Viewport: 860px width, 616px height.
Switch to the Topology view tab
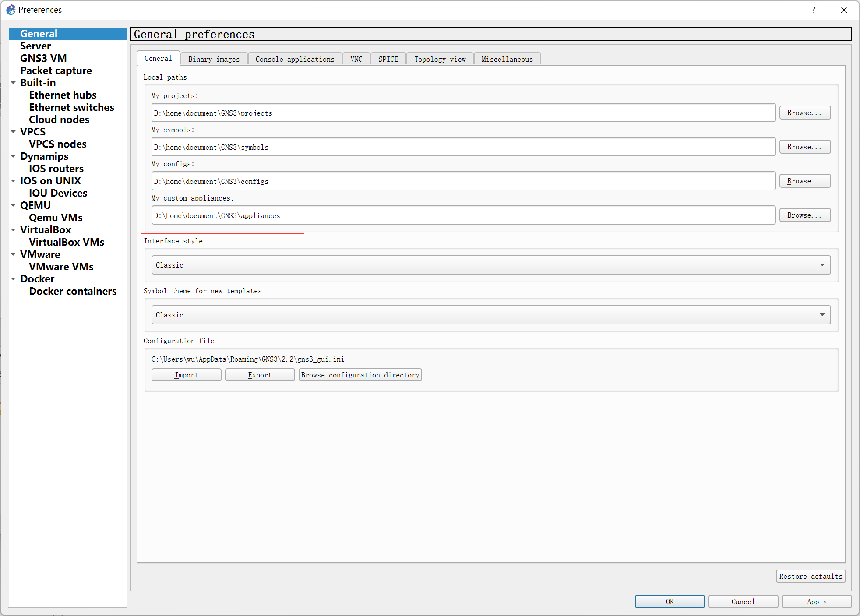(x=440, y=59)
